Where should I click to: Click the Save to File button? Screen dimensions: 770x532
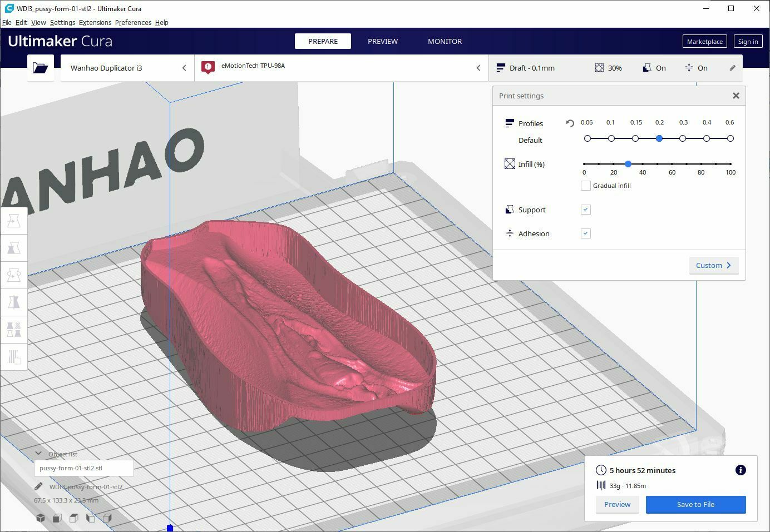(695, 505)
